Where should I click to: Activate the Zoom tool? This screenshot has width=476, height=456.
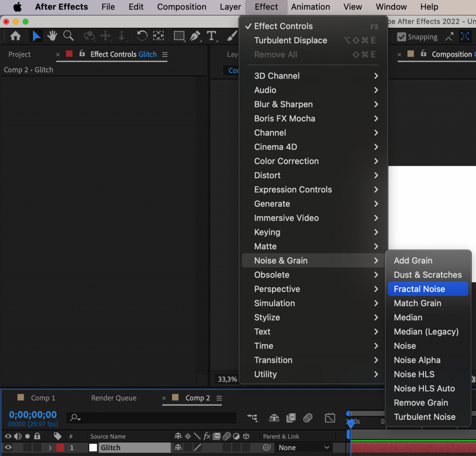pyautogui.click(x=67, y=35)
